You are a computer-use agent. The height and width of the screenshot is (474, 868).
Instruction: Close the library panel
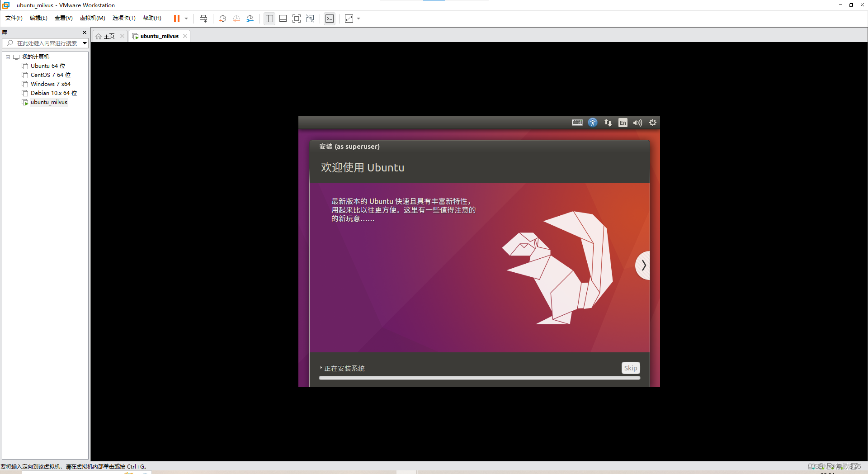click(x=84, y=32)
